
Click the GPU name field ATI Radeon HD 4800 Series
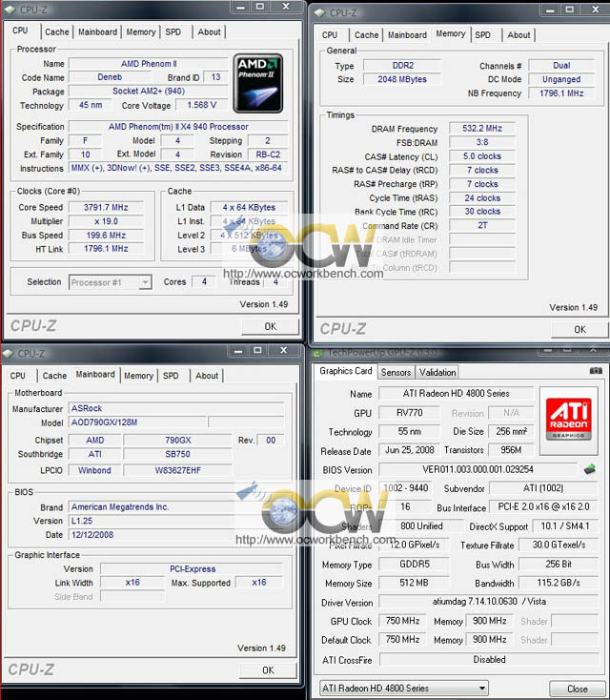click(x=456, y=393)
